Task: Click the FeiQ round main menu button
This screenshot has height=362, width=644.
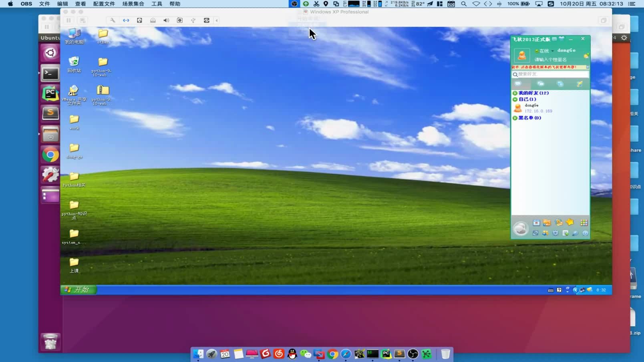Action: (x=521, y=228)
